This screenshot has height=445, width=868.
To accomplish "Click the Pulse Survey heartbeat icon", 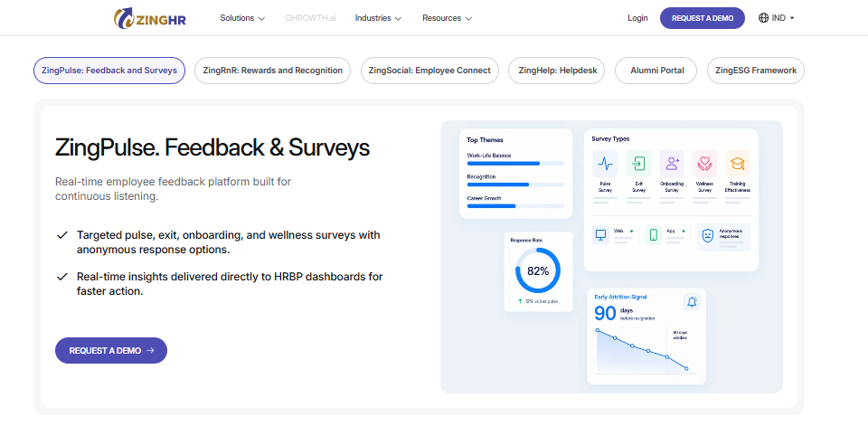I will (x=605, y=164).
